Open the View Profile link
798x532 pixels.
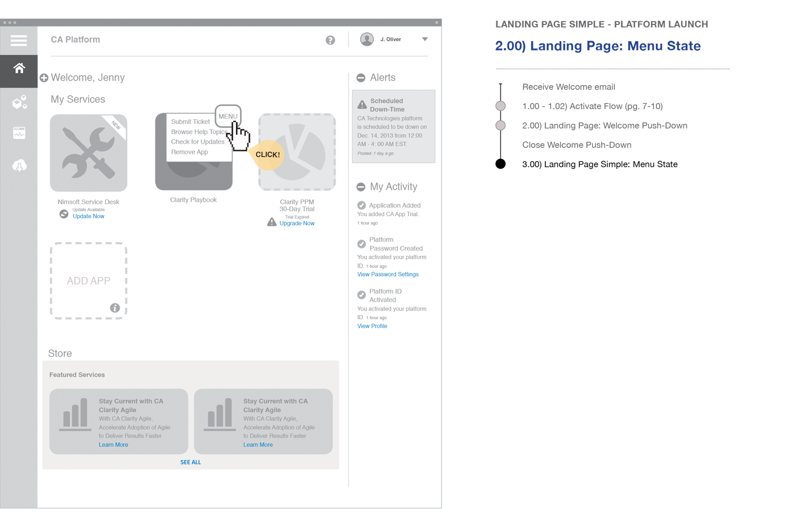(x=372, y=326)
